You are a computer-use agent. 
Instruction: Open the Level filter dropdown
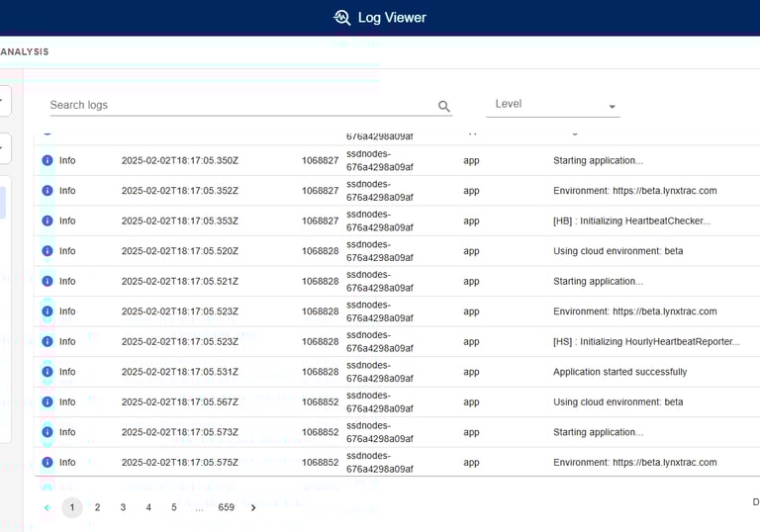(553, 104)
